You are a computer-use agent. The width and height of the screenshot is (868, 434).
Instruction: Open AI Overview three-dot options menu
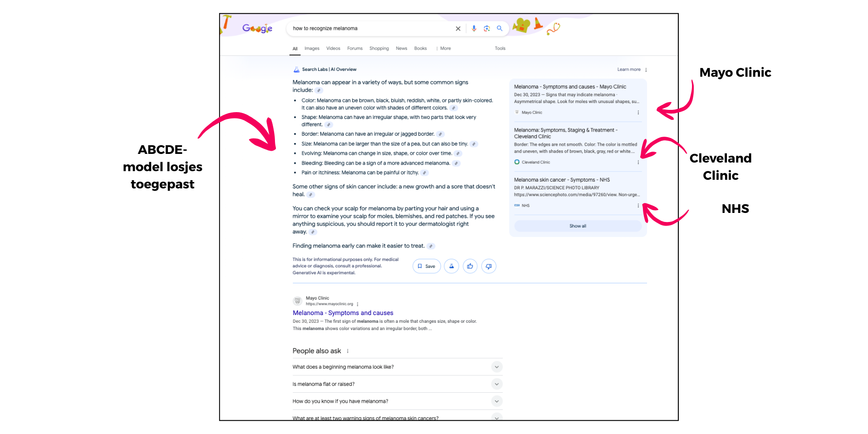pos(646,70)
